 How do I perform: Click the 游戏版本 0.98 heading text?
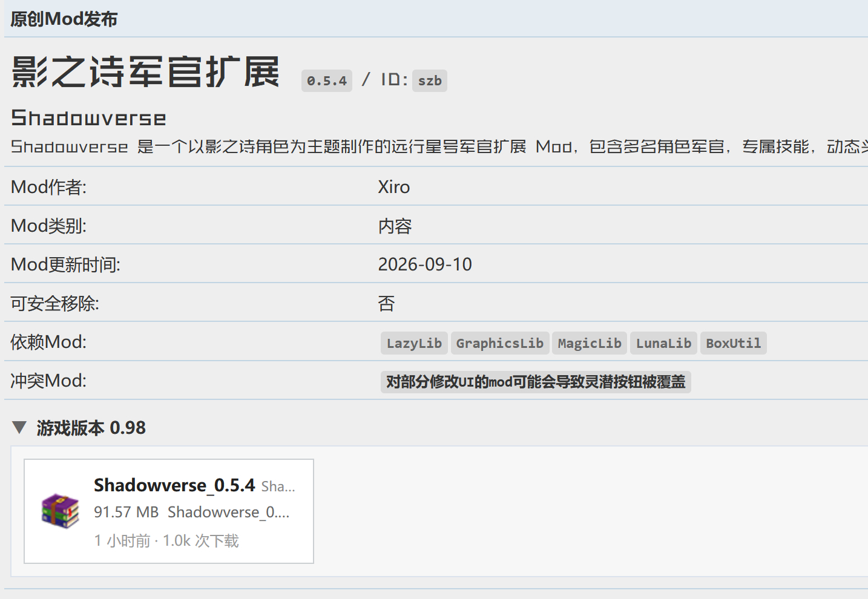click(91, 428)
